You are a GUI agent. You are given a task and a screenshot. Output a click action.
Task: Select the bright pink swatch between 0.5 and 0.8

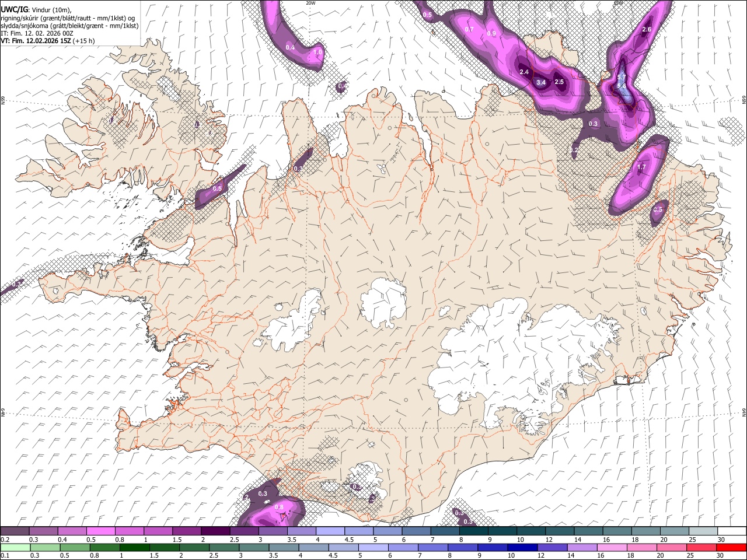[100, 531]
